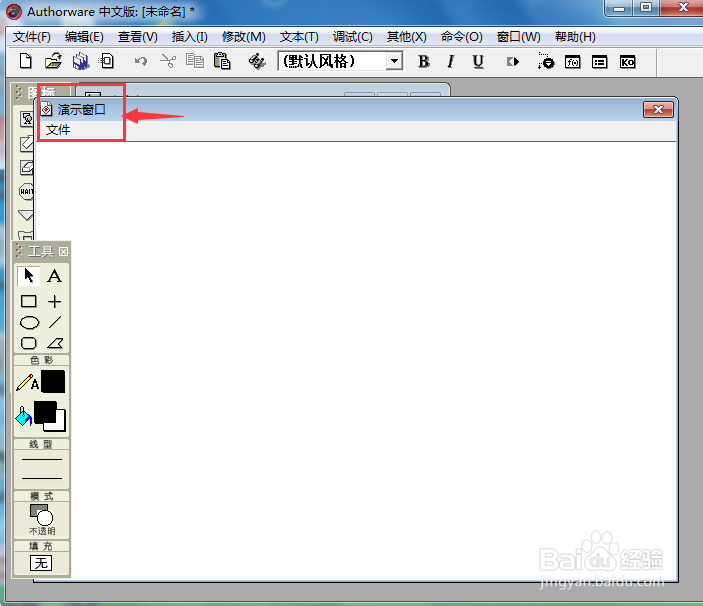The image size is (703, 606).
Task: Toggle Underline text formatting
Action: (x=478, y=61)
